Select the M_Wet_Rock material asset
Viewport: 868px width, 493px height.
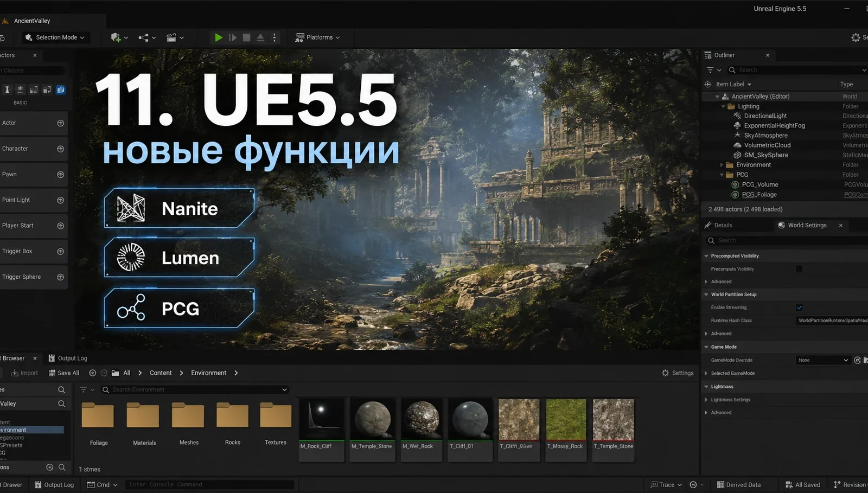click(x=422, y=430)
